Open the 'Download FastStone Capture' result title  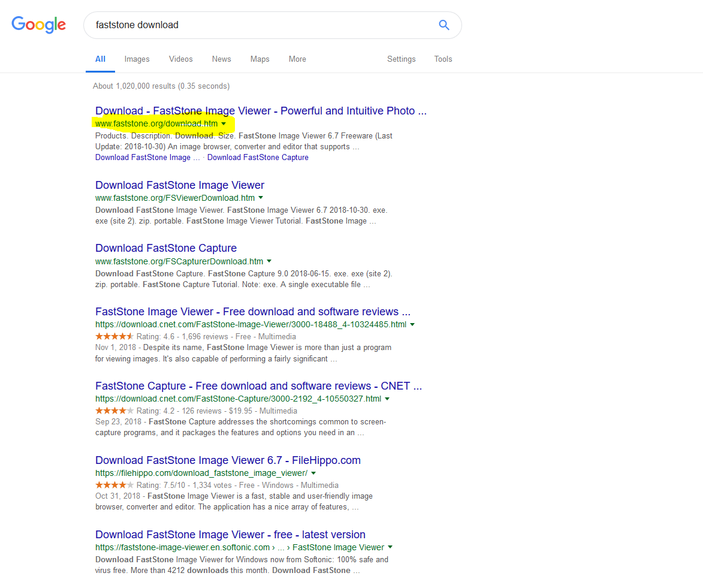coord(166,248)
